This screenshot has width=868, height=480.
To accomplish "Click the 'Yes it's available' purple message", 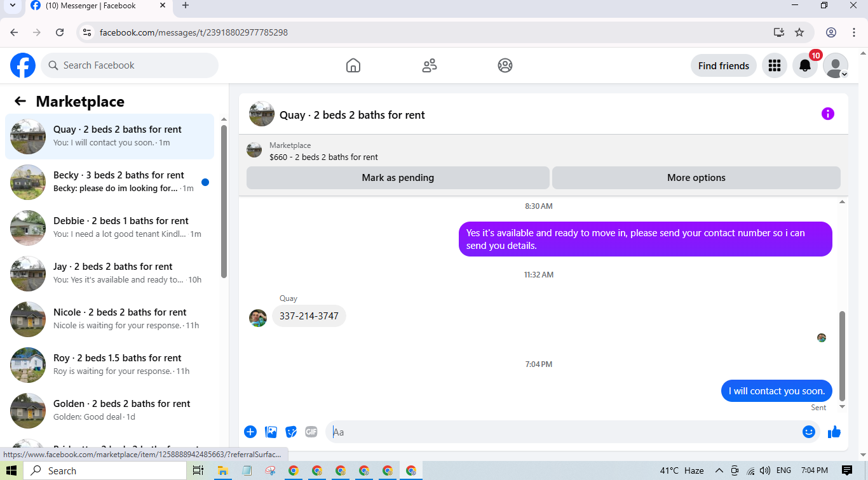I will tap(646, 239).
